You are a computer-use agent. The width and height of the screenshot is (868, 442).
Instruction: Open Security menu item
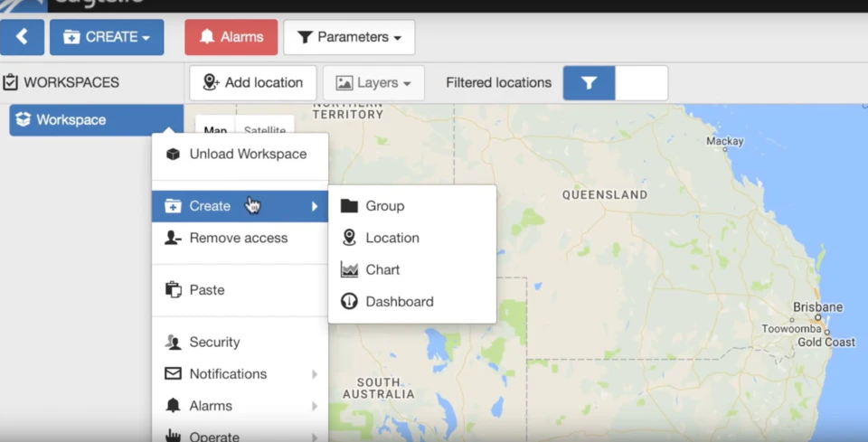tap(240, 342)
